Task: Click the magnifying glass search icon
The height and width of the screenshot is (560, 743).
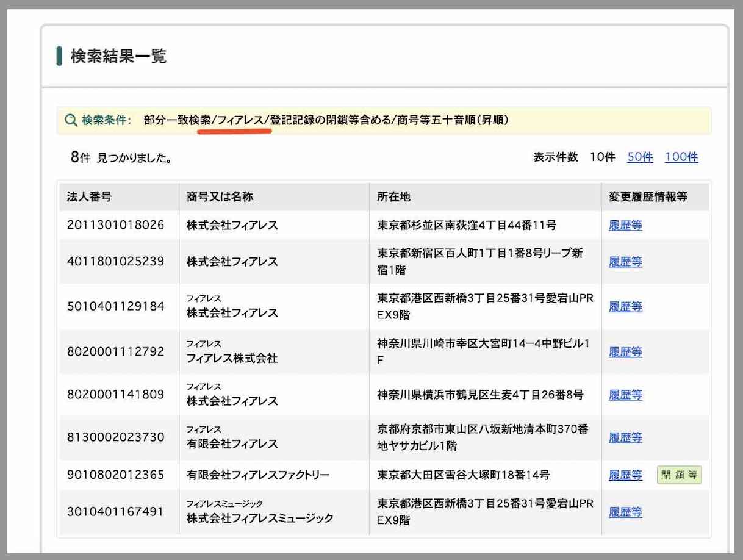Action: (71, 120)
